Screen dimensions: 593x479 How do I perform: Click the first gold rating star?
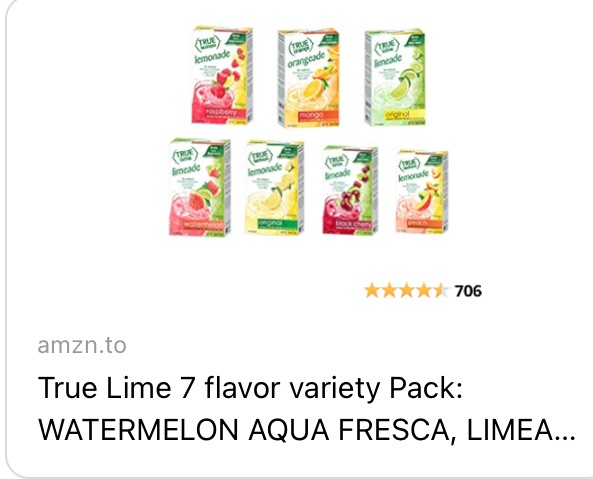[372, 291]
